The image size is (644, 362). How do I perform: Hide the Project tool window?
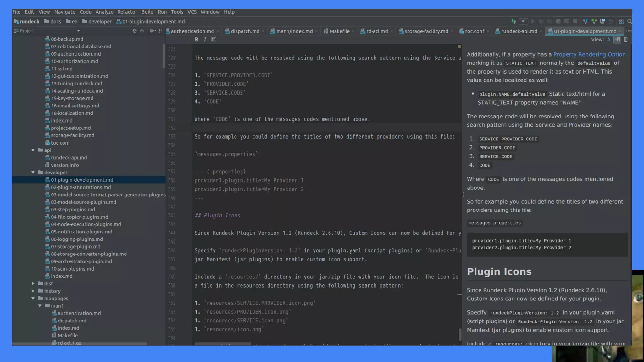point(161,31)
